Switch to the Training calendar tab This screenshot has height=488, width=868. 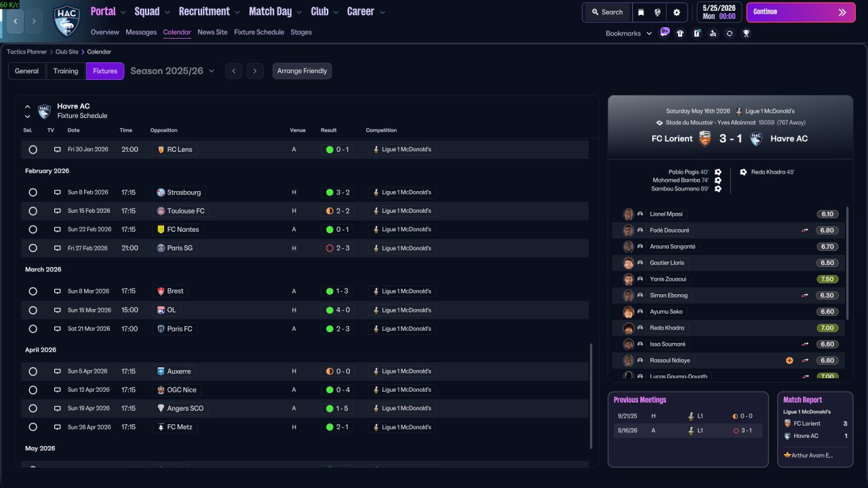coord(66,71)
